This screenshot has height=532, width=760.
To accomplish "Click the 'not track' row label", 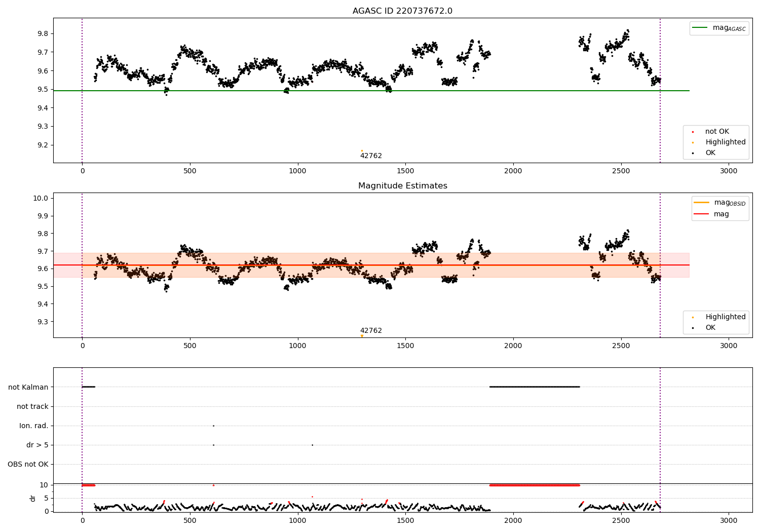I will [x=32, y=406].
